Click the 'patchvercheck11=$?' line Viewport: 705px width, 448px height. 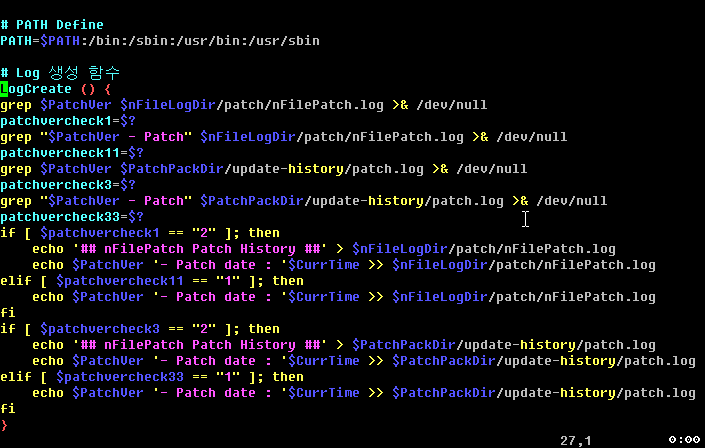(72, 153)
